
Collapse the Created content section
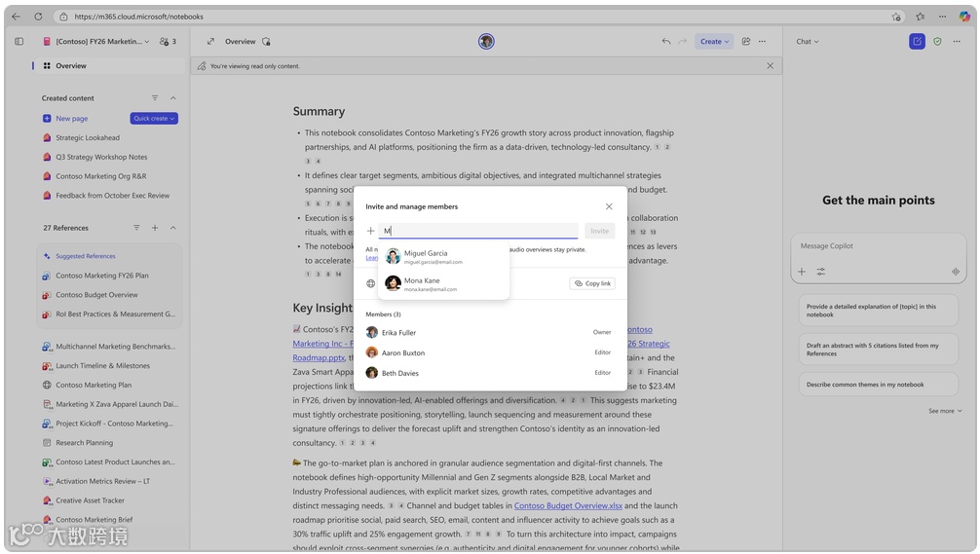pos(173,98)
